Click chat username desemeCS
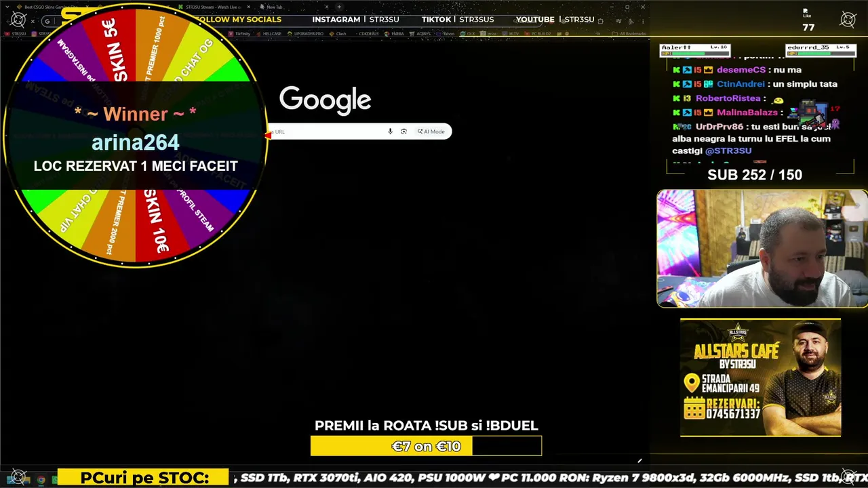This screenshot has height=488, width=868. click(x=741, y=70)
